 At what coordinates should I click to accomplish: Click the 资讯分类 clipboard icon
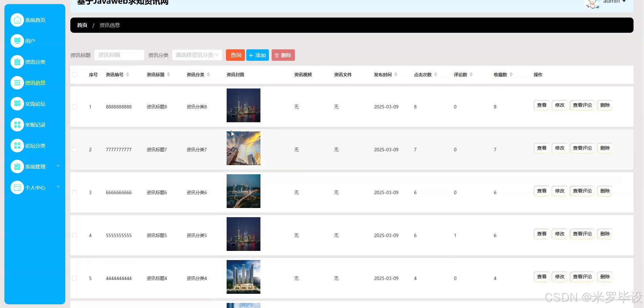[17, 62]
